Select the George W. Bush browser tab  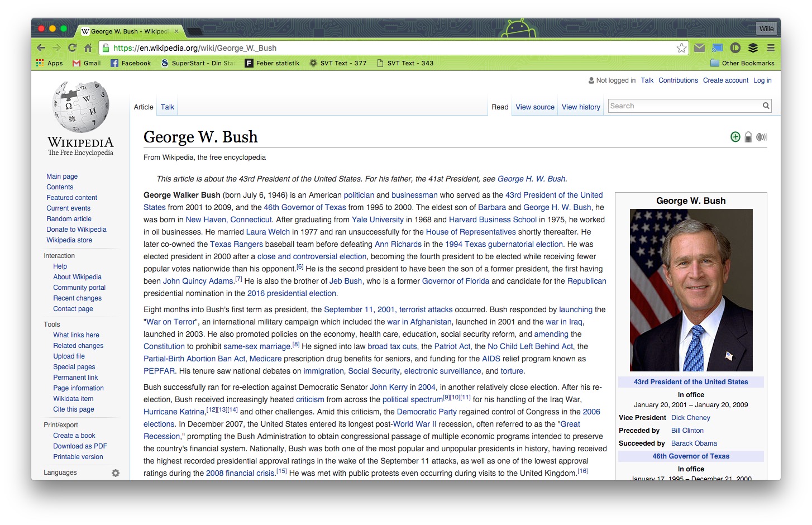[x=128, y=31]
